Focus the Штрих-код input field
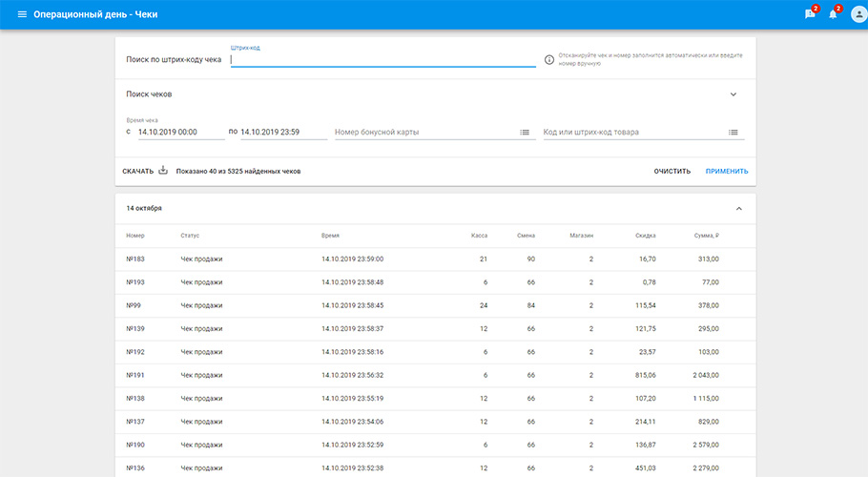Screen dimensions: 868x477 (382, 59)
